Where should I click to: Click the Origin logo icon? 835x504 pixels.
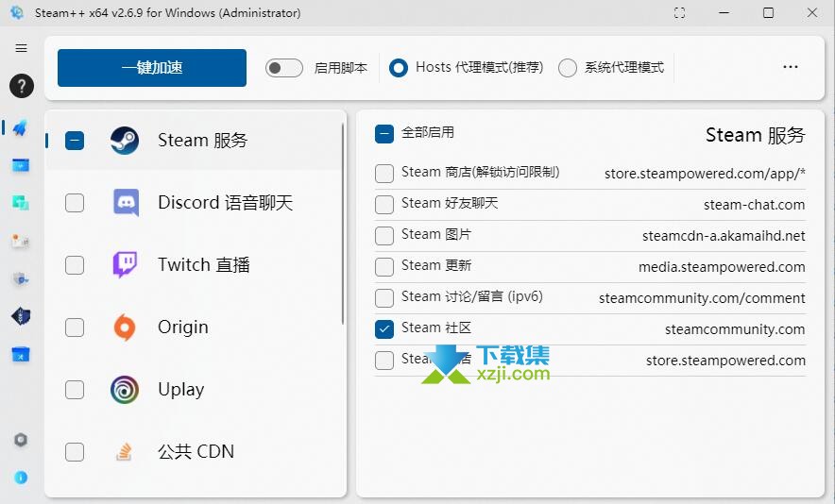click(x=124, y=327)
